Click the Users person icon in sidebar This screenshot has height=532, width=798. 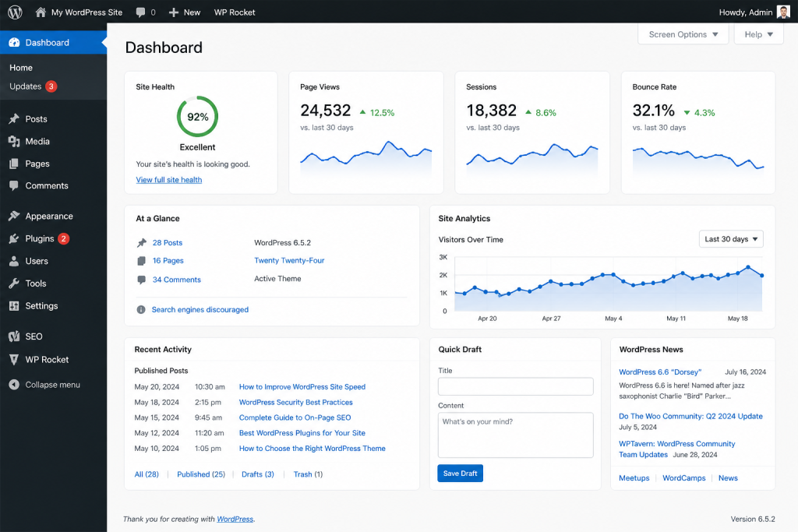click(x=14, y=261)
